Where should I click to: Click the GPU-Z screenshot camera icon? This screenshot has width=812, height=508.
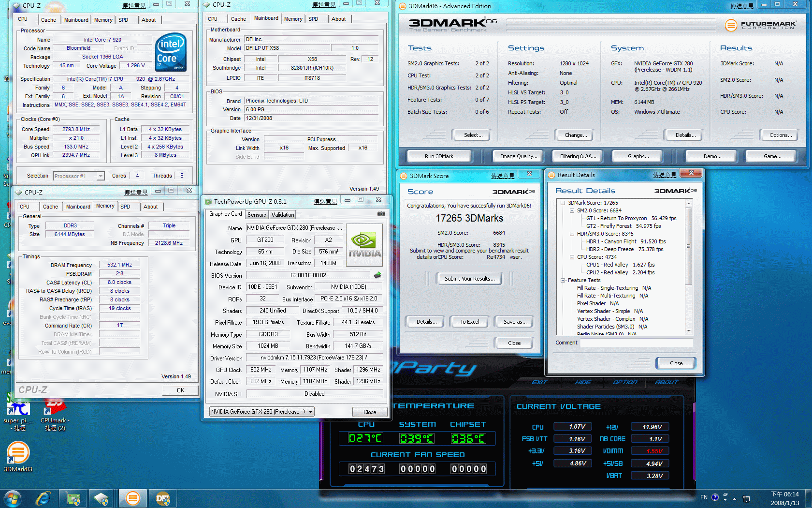[x=381, y=213]
